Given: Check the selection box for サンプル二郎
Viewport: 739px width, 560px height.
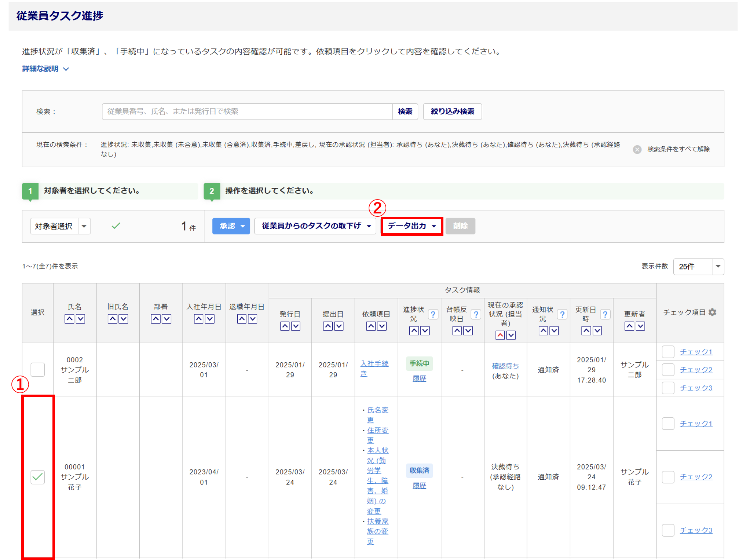Looking at the screenshot, I should [x=38, y=370].
